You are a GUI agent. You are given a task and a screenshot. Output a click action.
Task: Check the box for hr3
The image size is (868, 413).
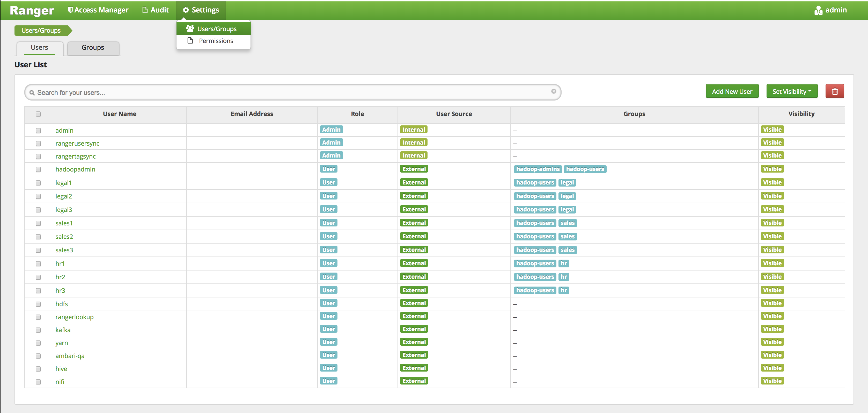point(38,290)
